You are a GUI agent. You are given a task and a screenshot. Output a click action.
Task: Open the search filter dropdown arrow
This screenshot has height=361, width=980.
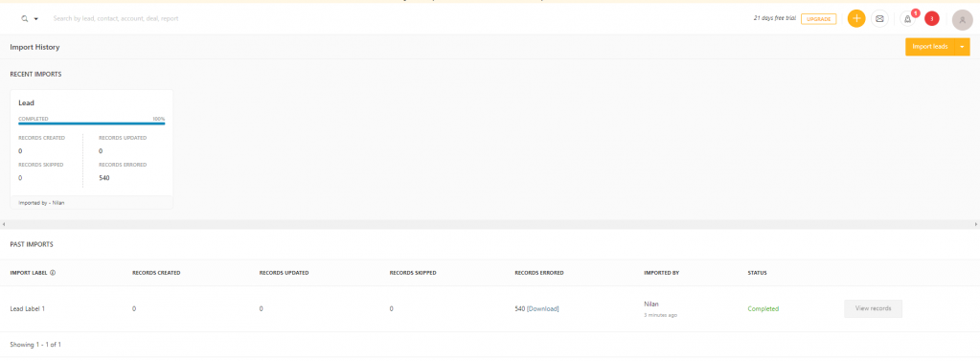click(x=36, y=19)
